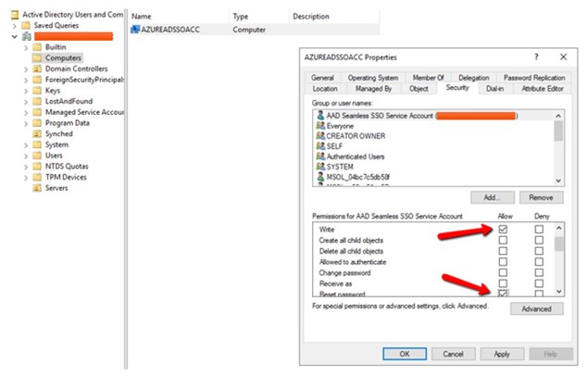Viewport: 588px width, 376px height.
Task: Open the Member Of tab
Action: tap(428, 78)
